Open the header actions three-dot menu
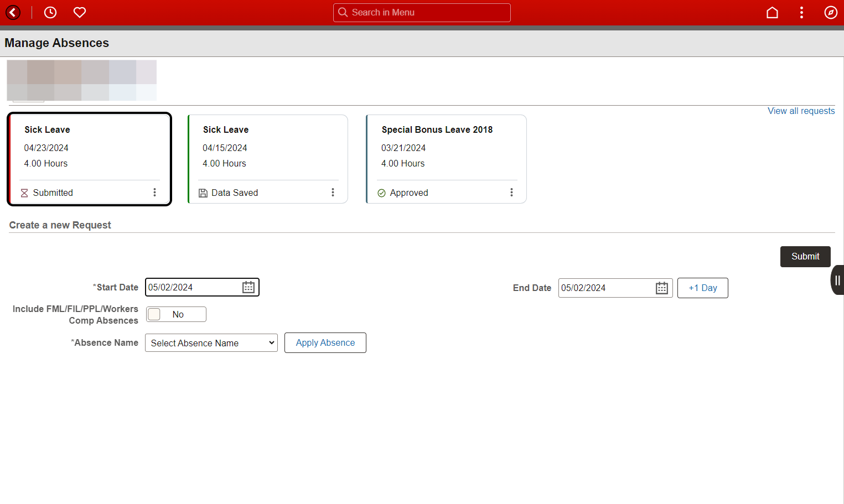The height and width of the screenshot is (504, 844). [x=801, y=12]
